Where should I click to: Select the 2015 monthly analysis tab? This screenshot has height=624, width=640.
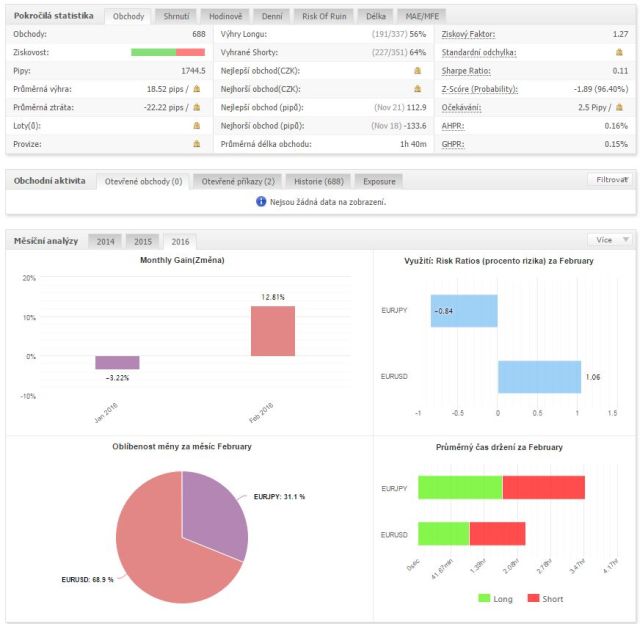coord(142,242)
